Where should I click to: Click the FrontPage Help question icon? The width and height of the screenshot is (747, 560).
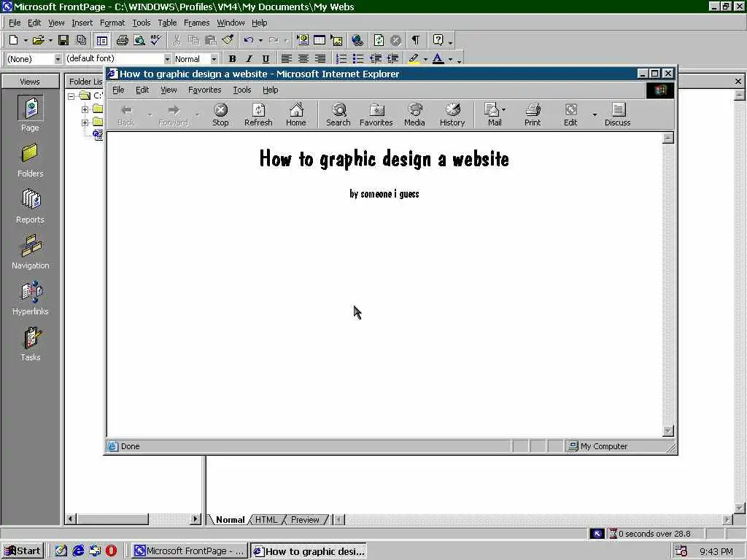tap(438, 41)
